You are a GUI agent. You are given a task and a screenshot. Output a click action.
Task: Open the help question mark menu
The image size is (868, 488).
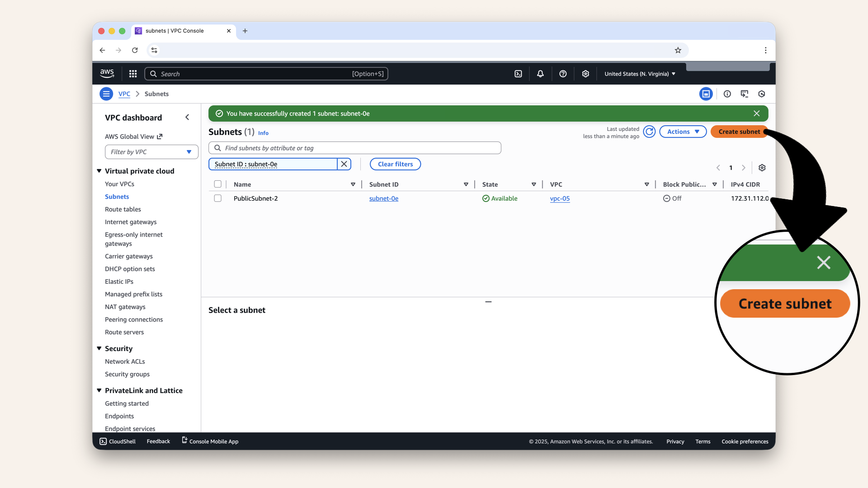coord(563,74)
